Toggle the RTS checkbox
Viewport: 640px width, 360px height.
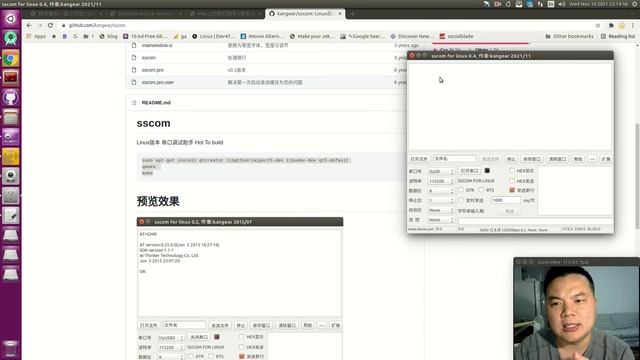tap(481, 190)
